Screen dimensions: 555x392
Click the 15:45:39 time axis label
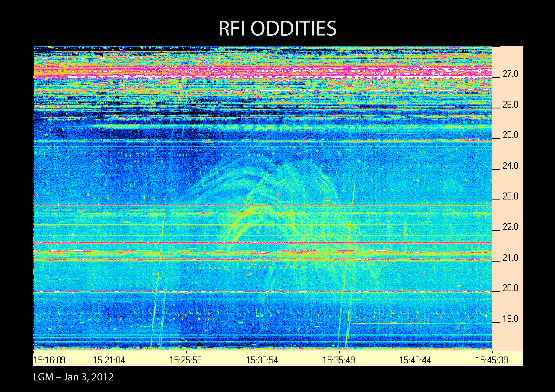492,360
